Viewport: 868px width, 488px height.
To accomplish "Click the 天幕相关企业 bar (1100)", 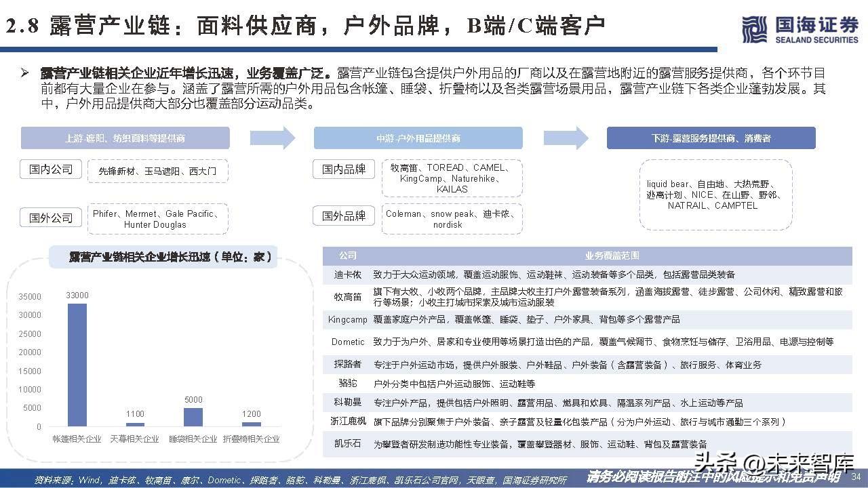I will (135, 424).
